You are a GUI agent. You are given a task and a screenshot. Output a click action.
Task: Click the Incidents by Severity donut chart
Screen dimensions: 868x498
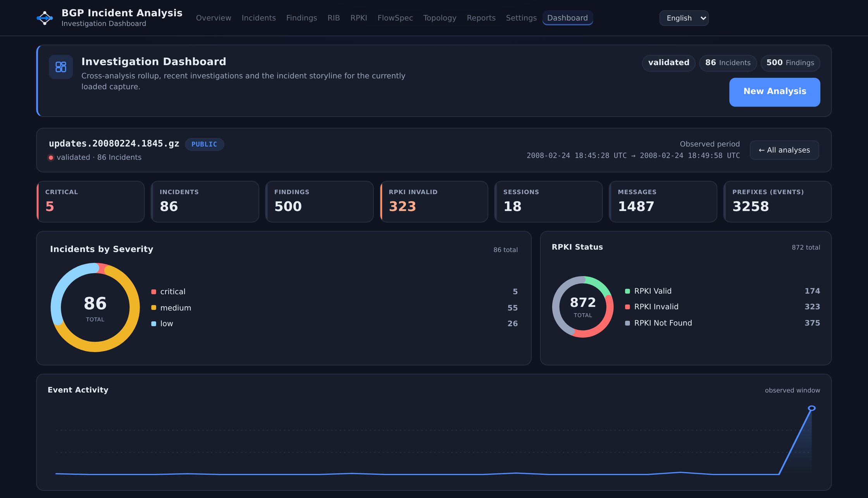click(95, 307)
